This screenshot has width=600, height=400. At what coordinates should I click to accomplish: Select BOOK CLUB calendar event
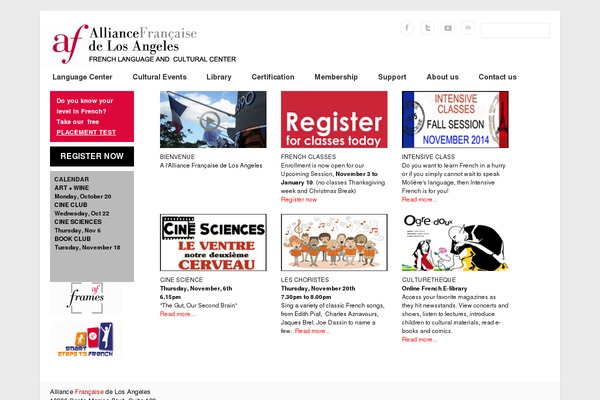(72, 238)
